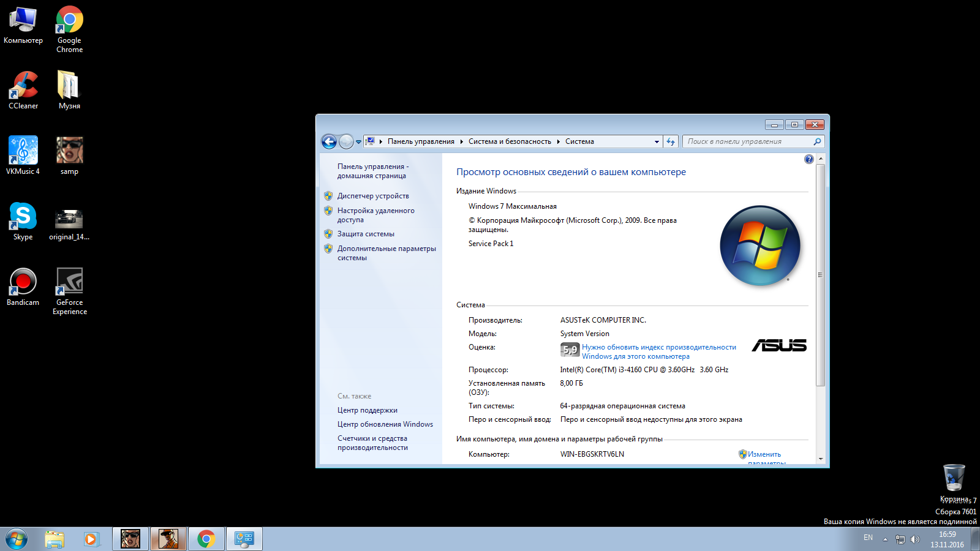This screenshot has width=980, height=551.
Task: Open Настройка удаленного доступа link
Action: [375, 215]
